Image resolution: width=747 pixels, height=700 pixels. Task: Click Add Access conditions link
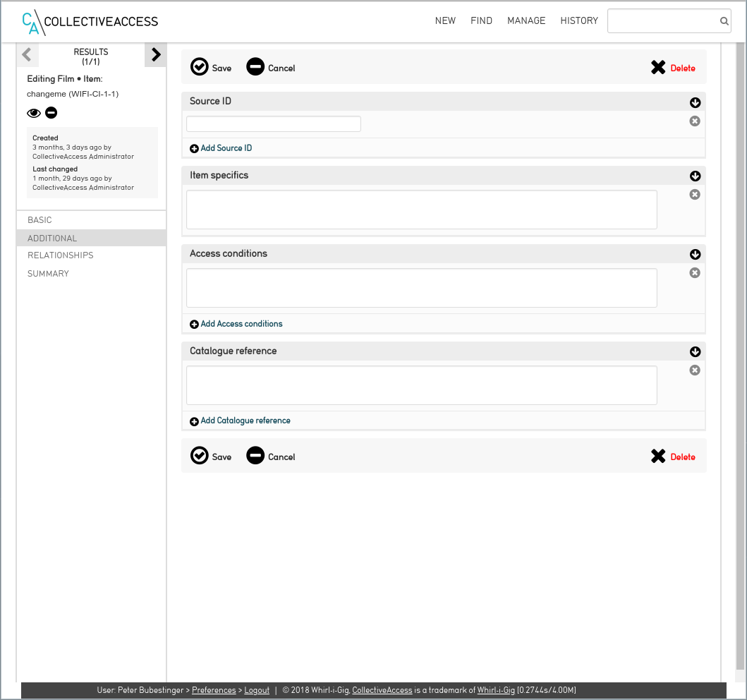point(241,324)
